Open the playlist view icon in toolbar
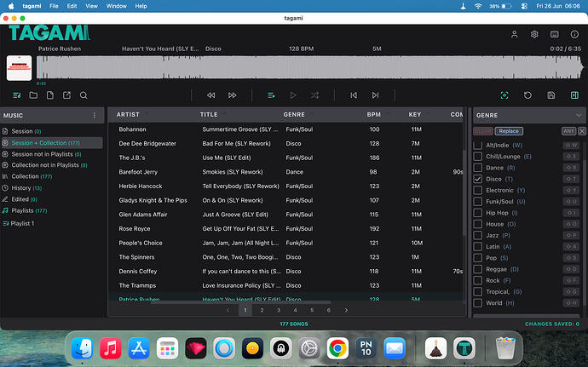This screenshot has width=588, height=367. tap(17, 95)
